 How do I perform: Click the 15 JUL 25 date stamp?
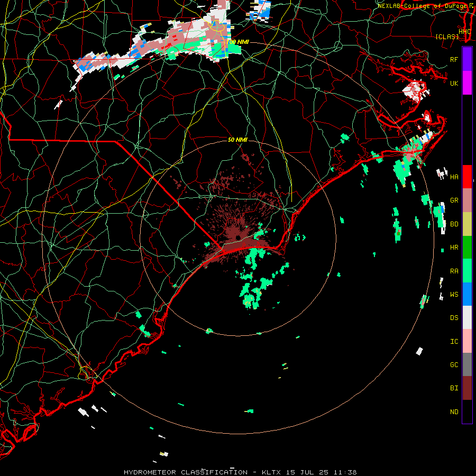(x=307, y=472)
